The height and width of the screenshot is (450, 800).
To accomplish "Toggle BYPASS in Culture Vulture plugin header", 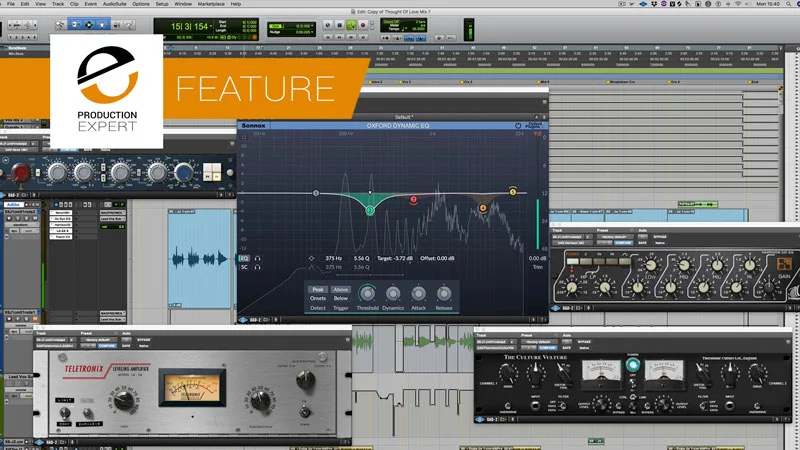I will (x=584, y=341).
